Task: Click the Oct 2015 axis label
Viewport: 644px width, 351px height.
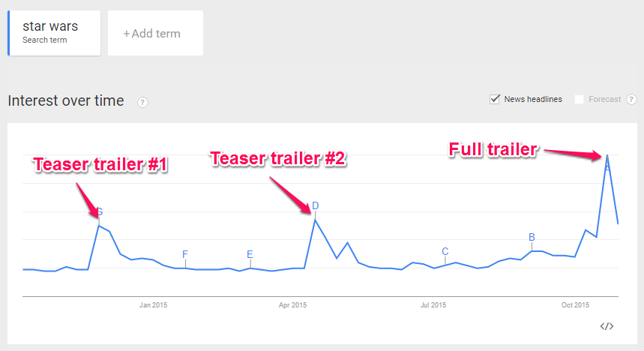Action: point(576,305)
